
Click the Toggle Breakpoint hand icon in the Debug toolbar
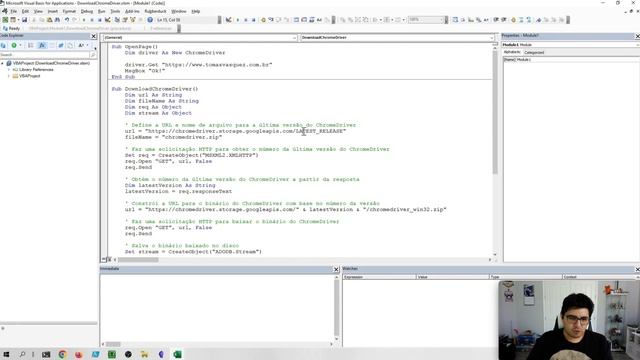pos(263,20)
